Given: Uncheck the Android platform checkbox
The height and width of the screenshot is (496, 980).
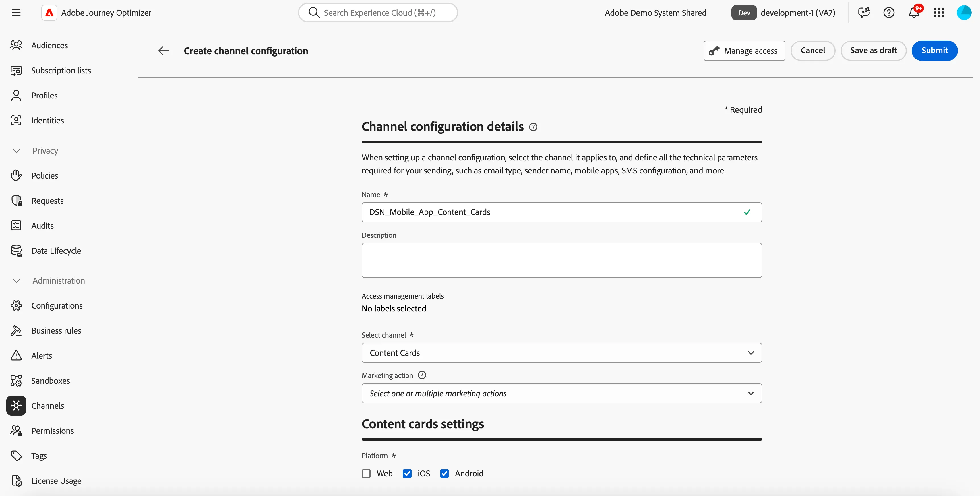Looking at the screenshot, I should tap(444, 473).
